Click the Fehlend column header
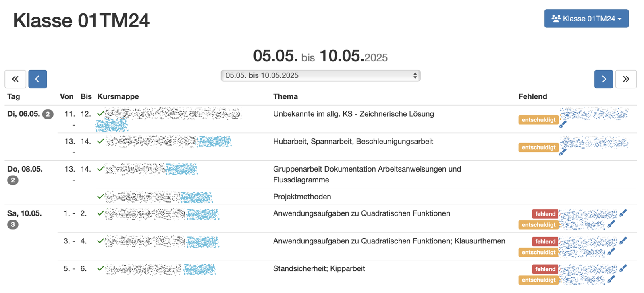 (x=532, y=96)
